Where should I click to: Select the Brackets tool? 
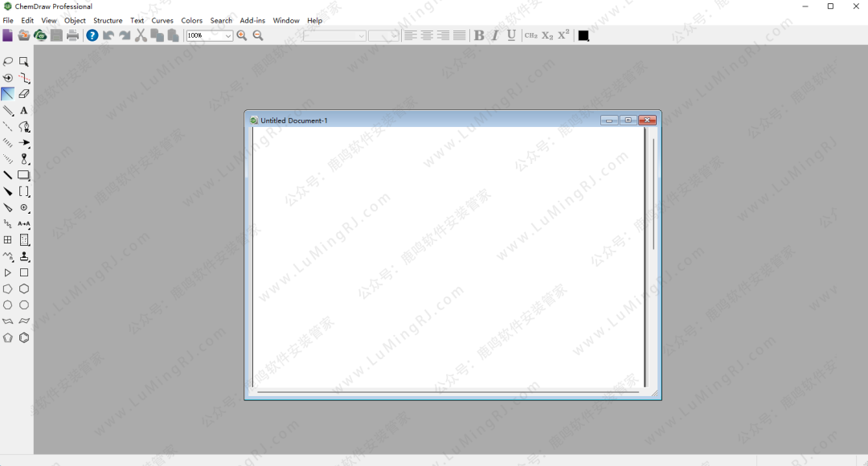click(24, 192)
